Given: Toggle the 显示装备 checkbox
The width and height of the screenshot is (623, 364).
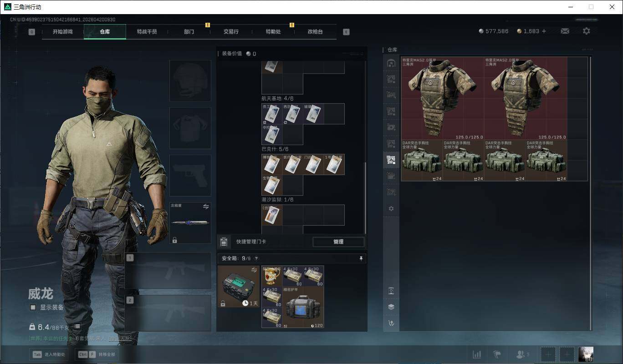Looking at the screenshot, I should pyautogui.click(x=33, y=307).
